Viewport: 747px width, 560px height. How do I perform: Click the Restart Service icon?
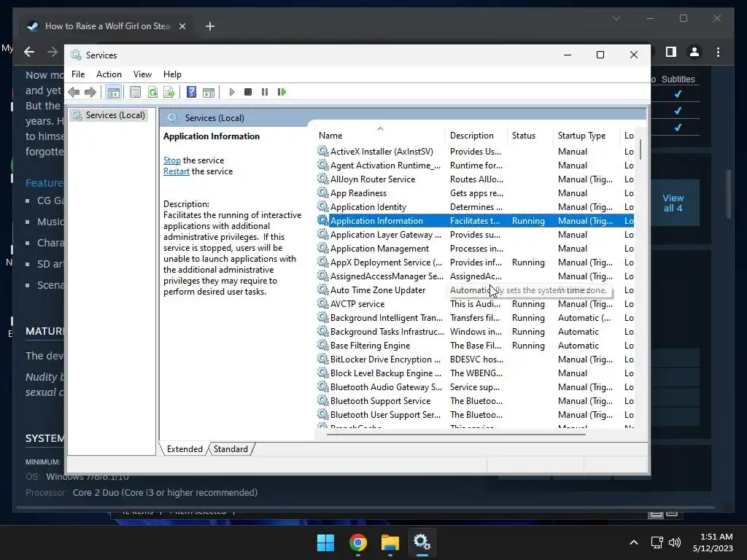[x=282, y=92]
